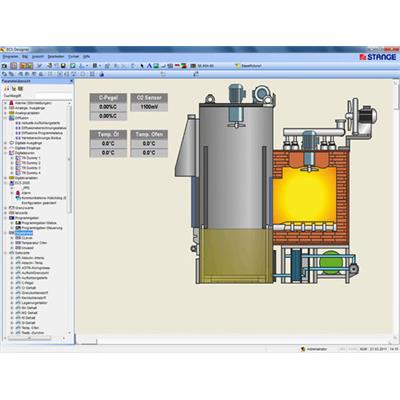The height and width of the screenshot is (400, 400).
Task: Click the camera icon in the toolbar
Action: pyautogui.click(x=4, y=66)
